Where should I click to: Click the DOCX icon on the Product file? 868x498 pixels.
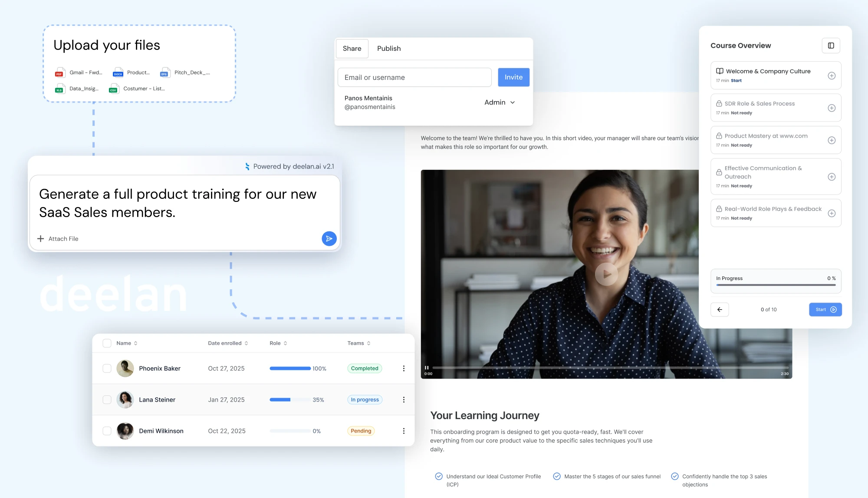[118, 73]
